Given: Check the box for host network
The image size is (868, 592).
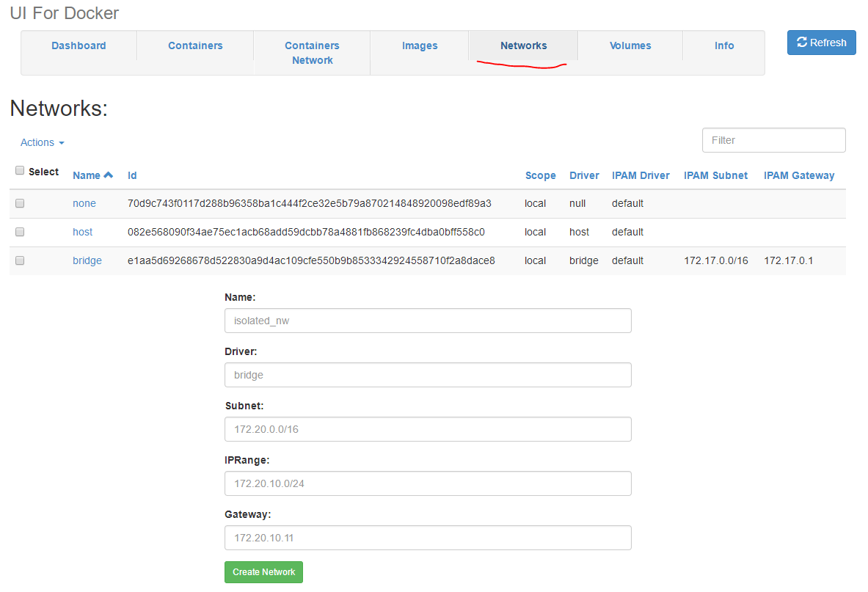Looking at the screenshot, I should click(20, 232).
